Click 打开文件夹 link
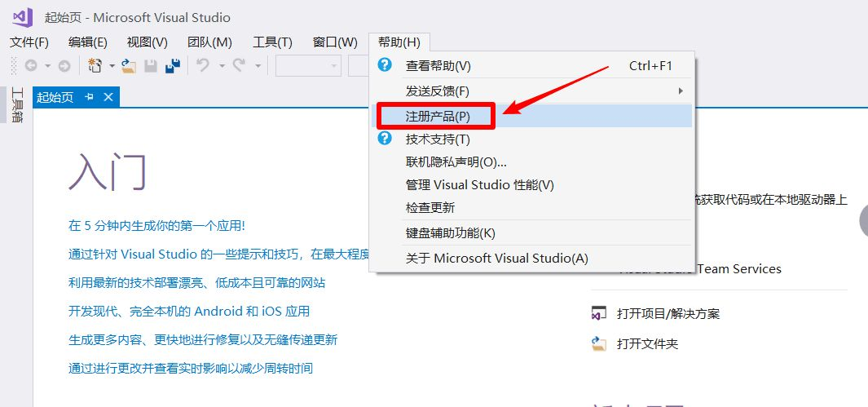Screen dimensions: 868x407 647,344
